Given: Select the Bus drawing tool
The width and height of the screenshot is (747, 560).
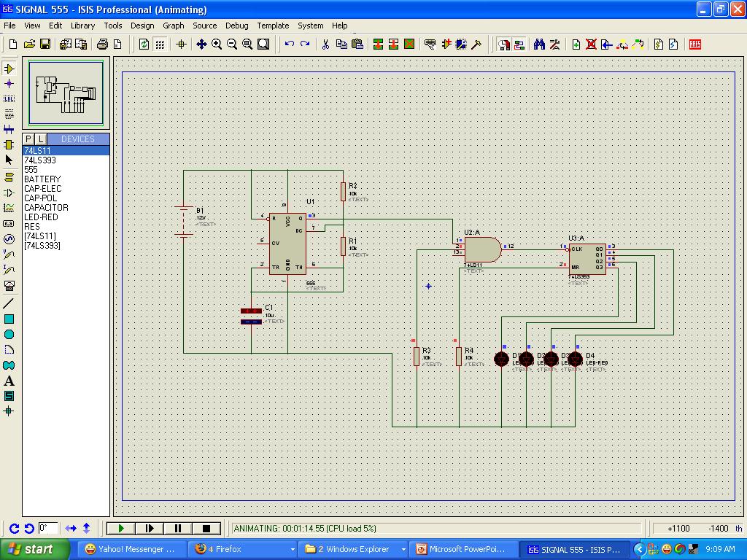Looking at the screenshot, I should coord(9,129).
